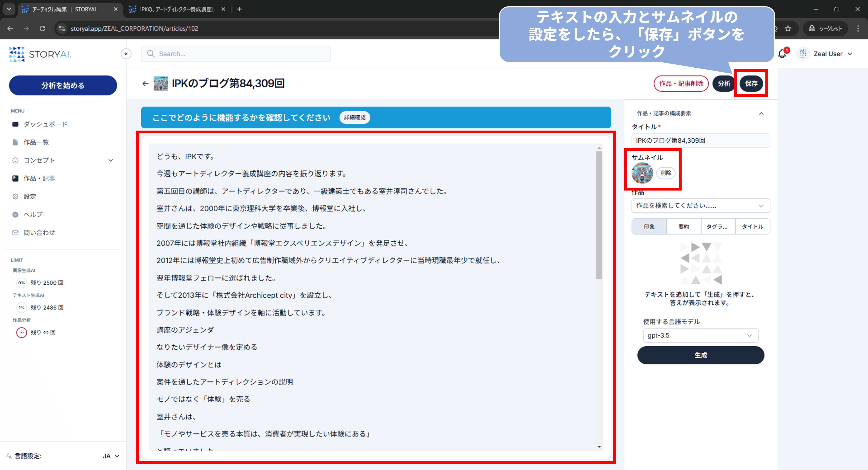The width and height of the screenshot is (868, 470).
Task: Click the 1% text generation usage indicator
Action: (x=22, y=308)
